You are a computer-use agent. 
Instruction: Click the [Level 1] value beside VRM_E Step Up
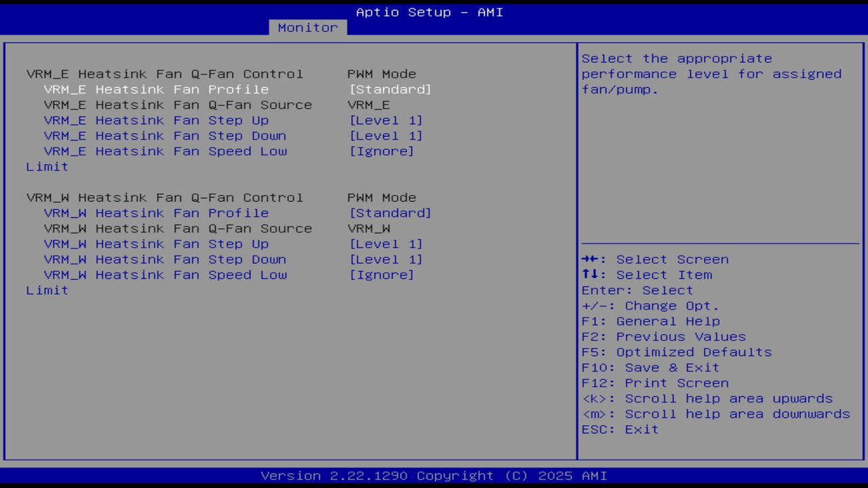386,120
